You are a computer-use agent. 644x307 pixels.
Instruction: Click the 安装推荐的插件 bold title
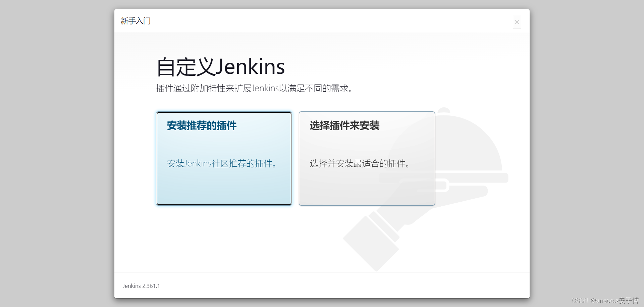[x=202, y=125]
